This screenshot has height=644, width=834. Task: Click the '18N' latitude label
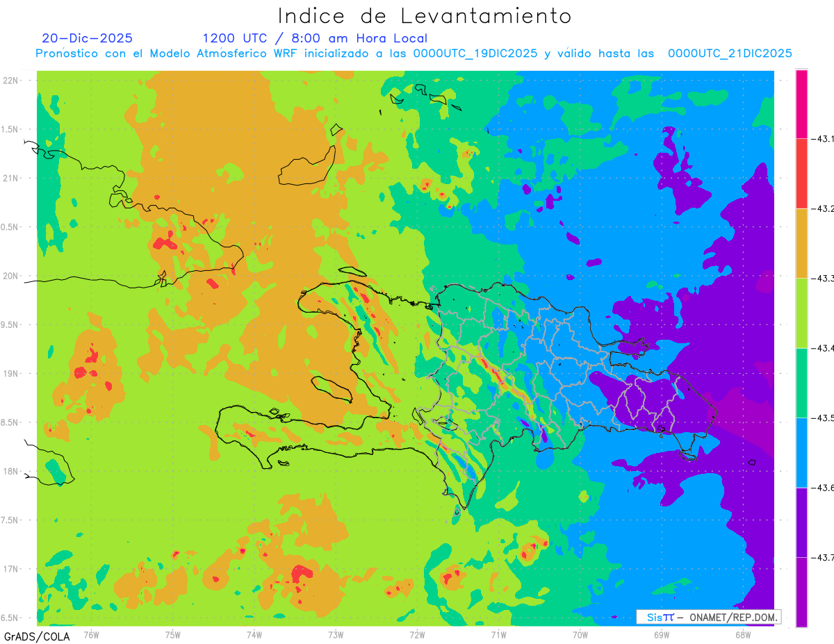(11, 471)
